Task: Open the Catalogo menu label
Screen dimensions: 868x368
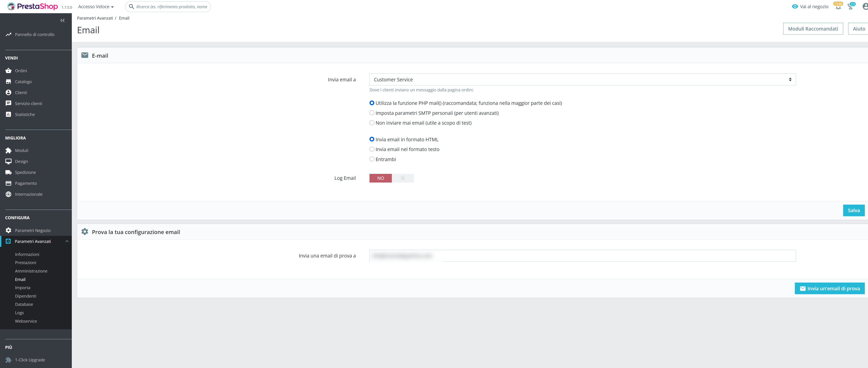Action: [x=23, y=82]
